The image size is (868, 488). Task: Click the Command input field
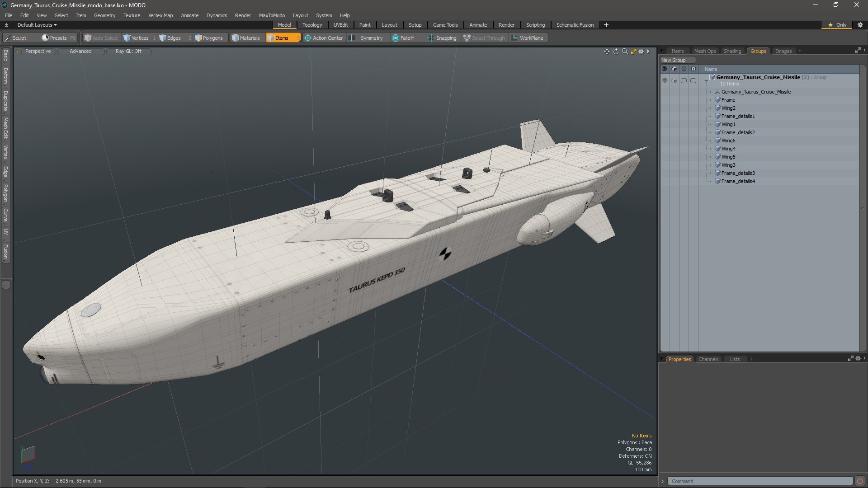click(759, 481)
